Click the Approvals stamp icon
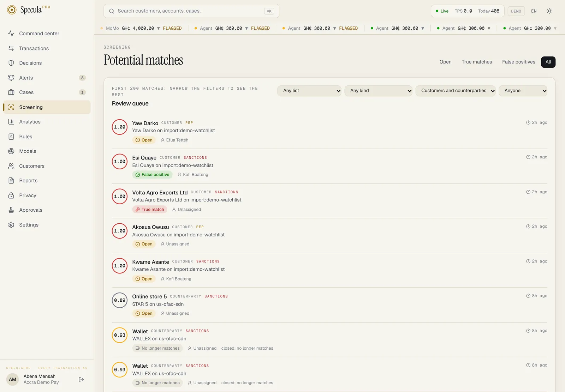This screenshot has height=392, width=565. [11, 210]
